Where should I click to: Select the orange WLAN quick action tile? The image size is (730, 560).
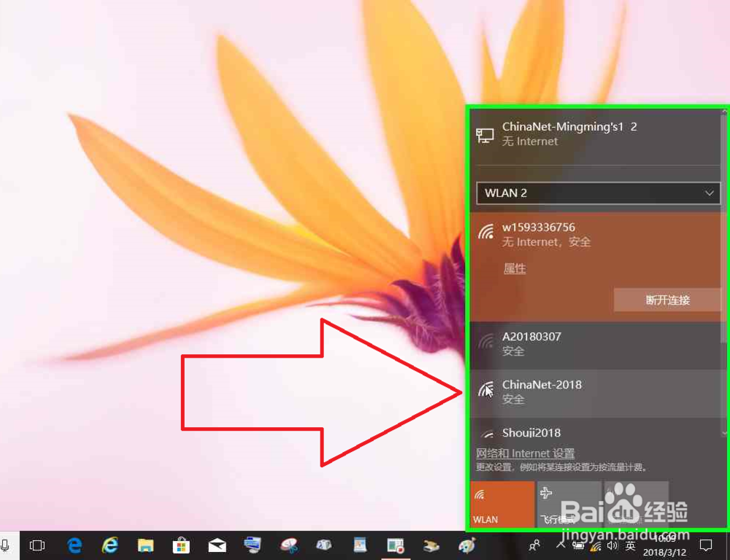pos(502,504)
